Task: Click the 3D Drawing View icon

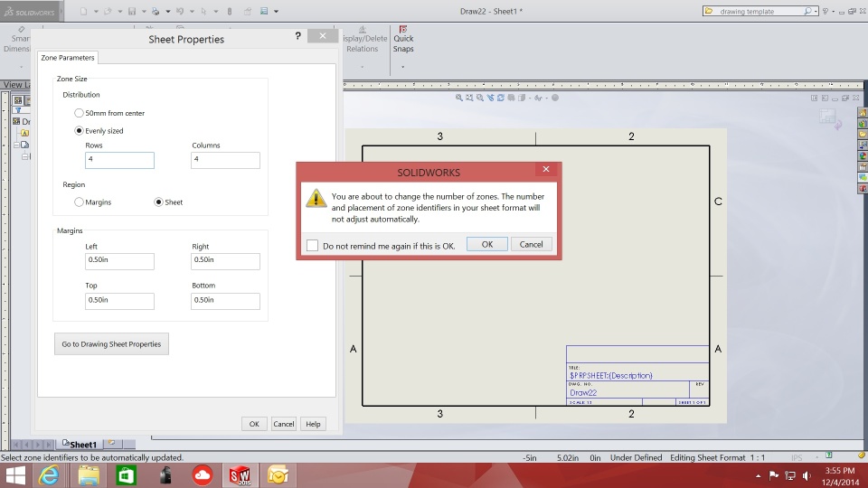Action: pos(511,98)
